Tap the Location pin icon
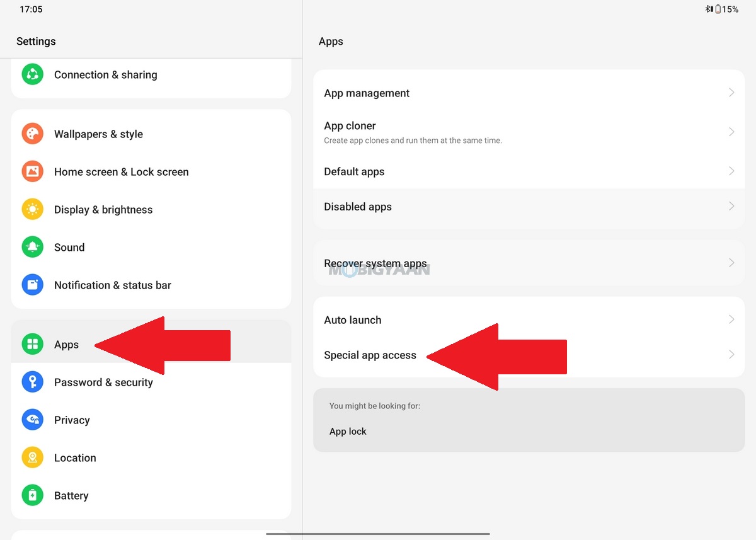 point(32,457)
